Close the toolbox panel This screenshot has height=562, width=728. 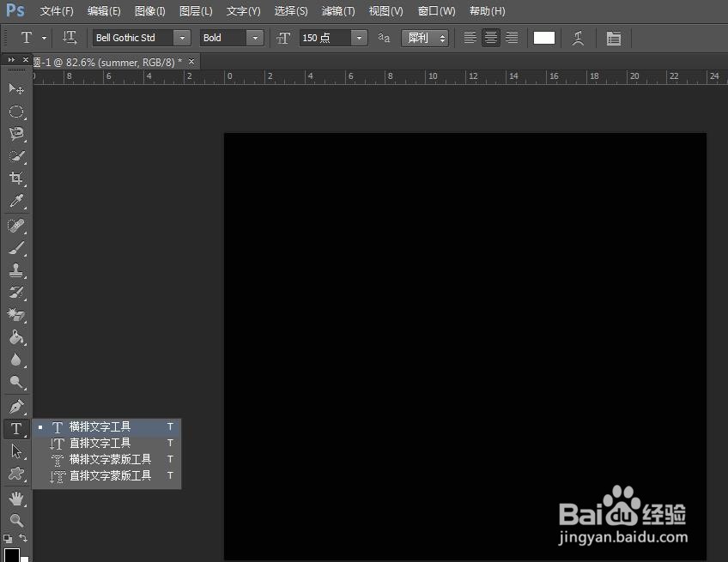(x=26, y=59)
